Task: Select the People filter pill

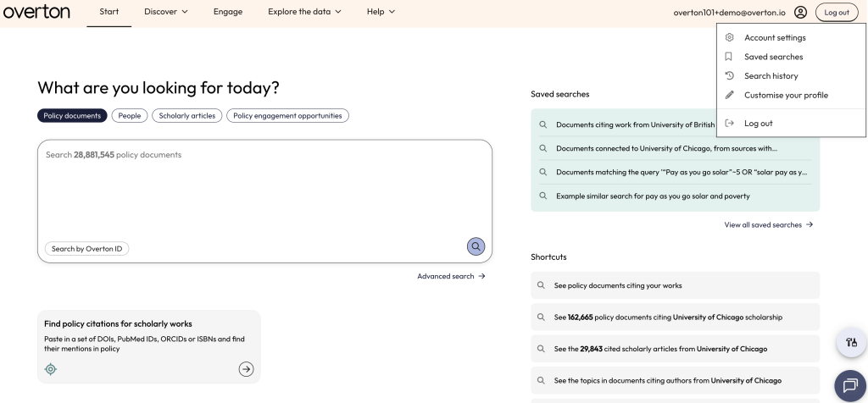Action: (x=130, y=115)
